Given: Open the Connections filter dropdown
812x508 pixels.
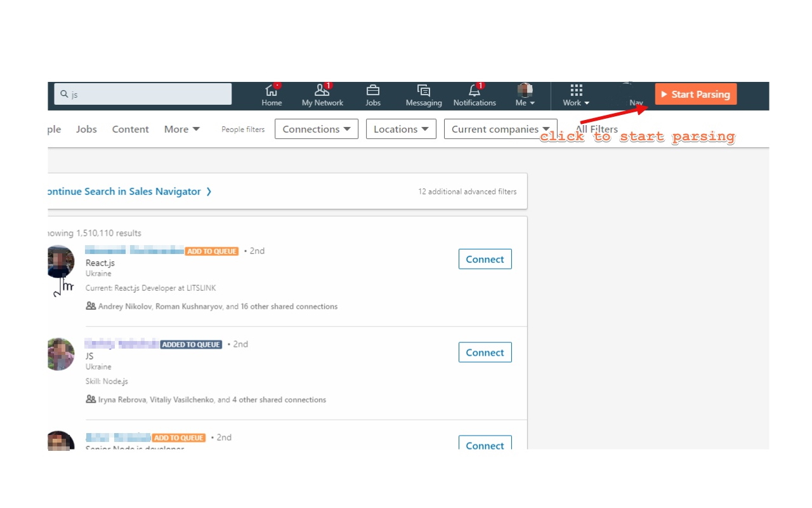Looking at the screenshot, I should point(317,129).
